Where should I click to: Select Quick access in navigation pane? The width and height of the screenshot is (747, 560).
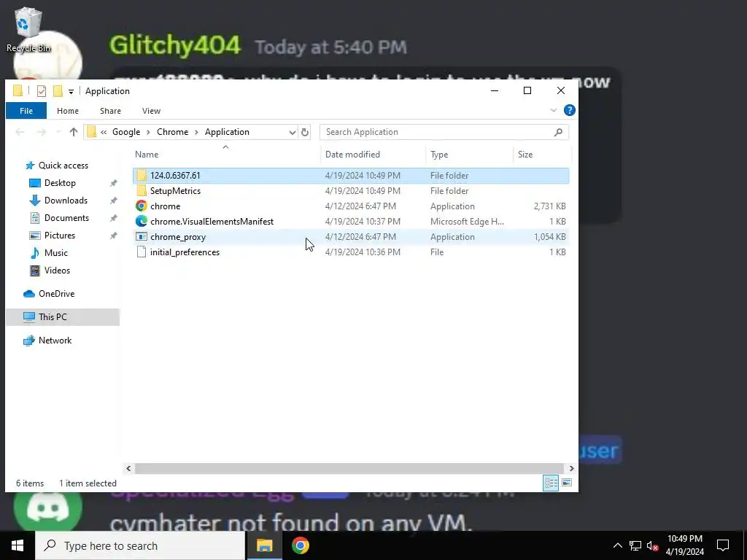pos(63,166)
